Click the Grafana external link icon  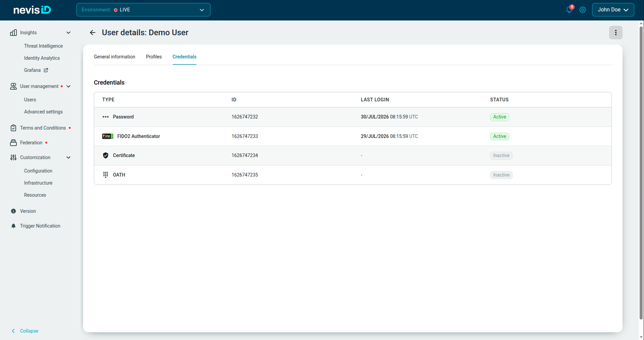(46, 70)
